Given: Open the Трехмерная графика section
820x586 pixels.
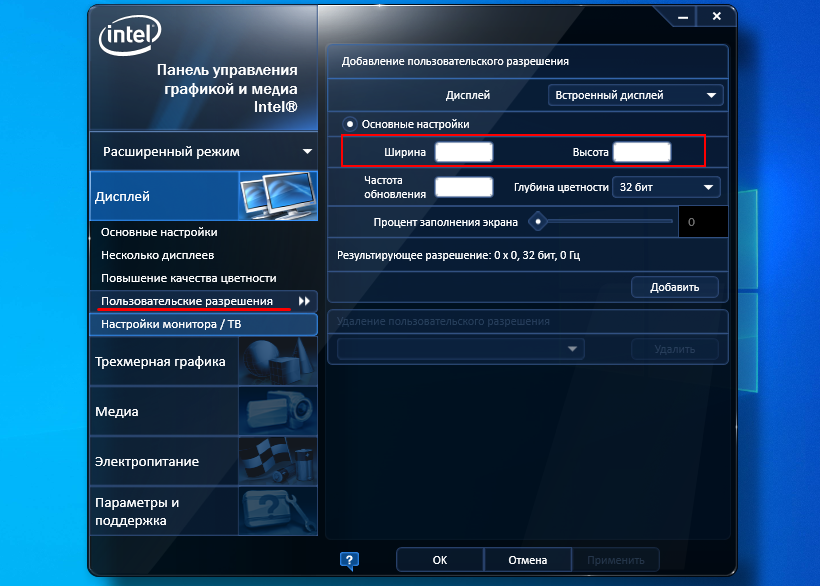Looking at the screenshot, I should tap(203, 361).
